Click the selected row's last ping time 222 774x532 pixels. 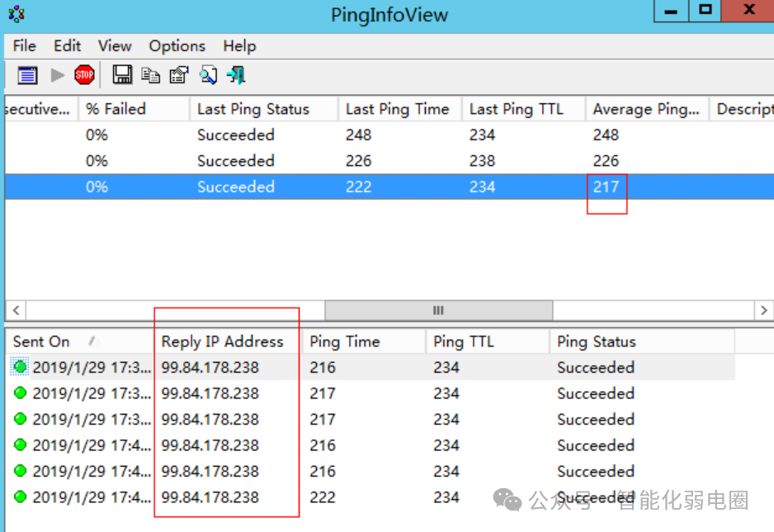coord(358,186)
